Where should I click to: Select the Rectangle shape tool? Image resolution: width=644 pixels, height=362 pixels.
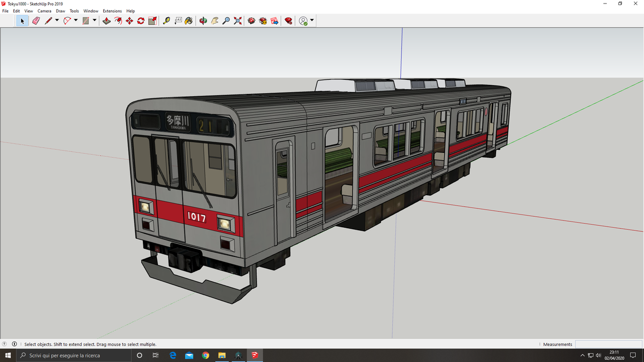(86, 21)
